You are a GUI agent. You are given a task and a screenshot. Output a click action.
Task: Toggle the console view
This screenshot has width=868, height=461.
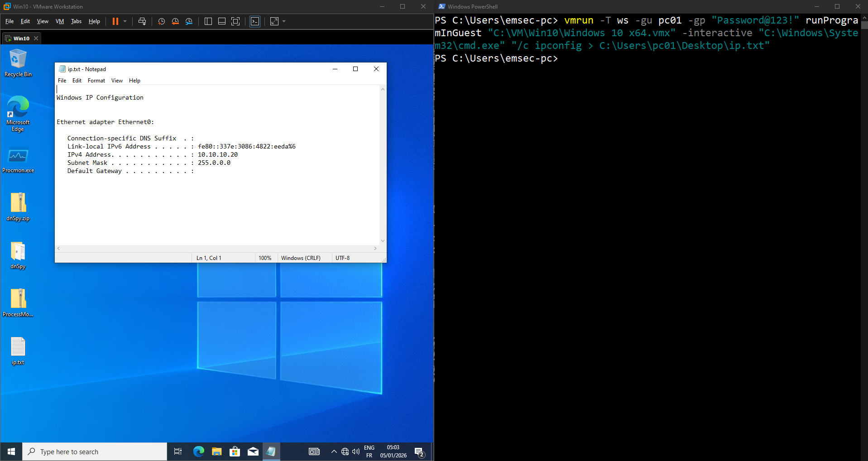pyautogui.click(x=254, y=21)
